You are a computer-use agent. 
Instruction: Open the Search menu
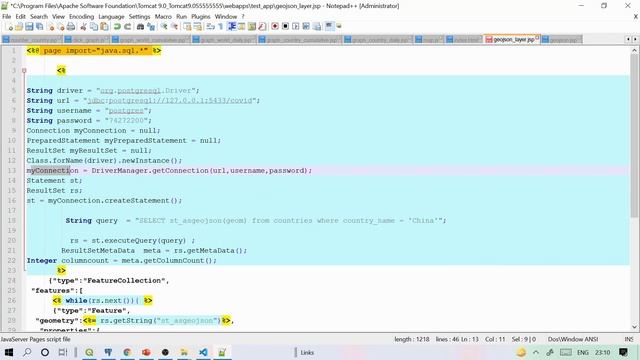pyautogui.click(x=39, y=16)
